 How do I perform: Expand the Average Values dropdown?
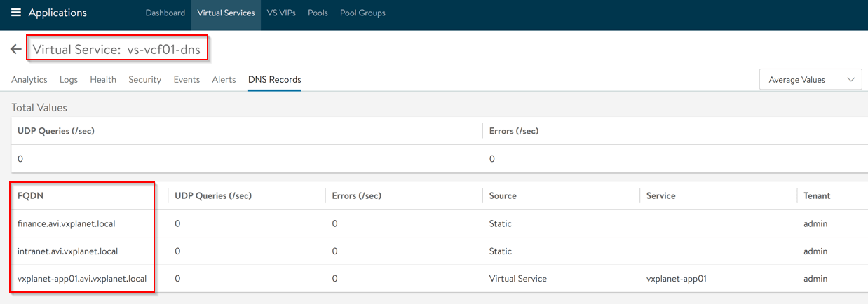coord(811,80)
